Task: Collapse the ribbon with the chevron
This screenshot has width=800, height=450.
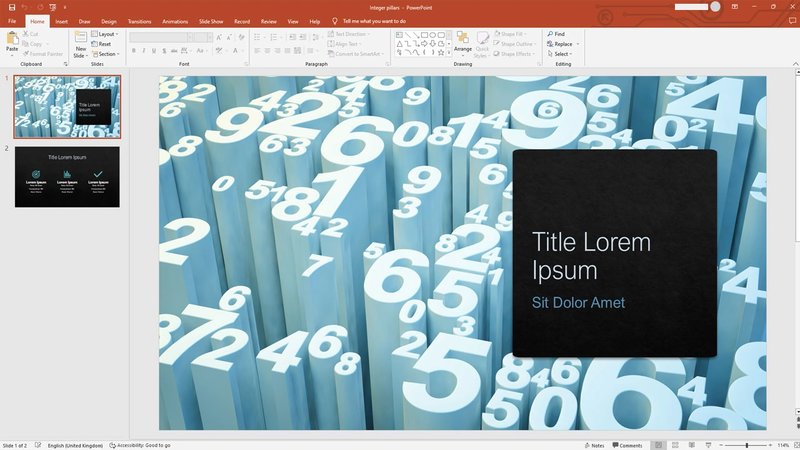Action: [795, 64]
